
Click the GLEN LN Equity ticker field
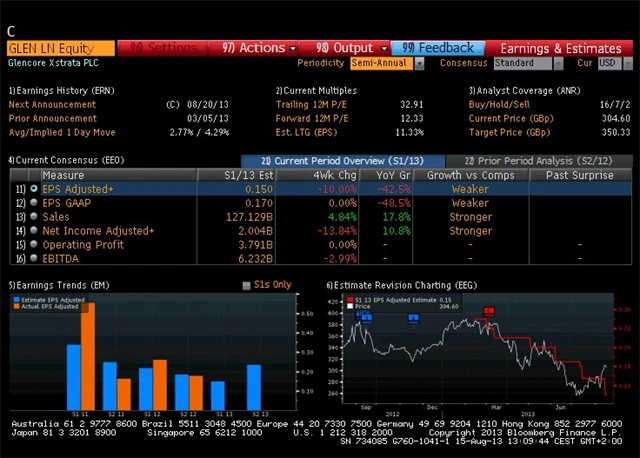(x=61, y=48)
